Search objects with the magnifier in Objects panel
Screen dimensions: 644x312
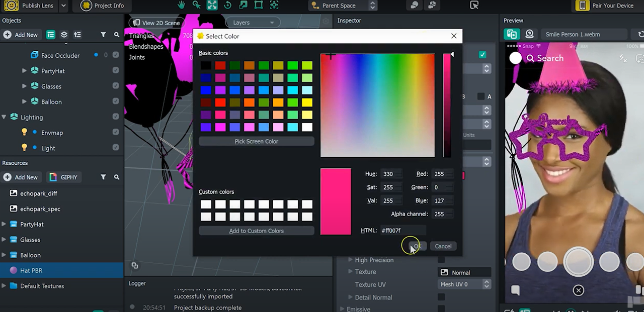coord(117,35)
